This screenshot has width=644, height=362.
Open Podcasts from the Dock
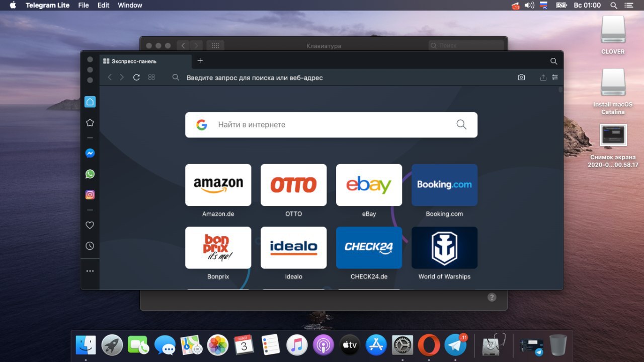[x=324, y=345]
